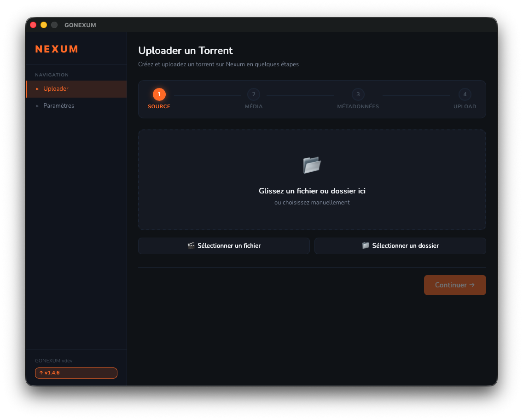Click the open folder icon in the drop zone
Image resolution: width=523 pixels, height=420 pixels.
[312, 165]
